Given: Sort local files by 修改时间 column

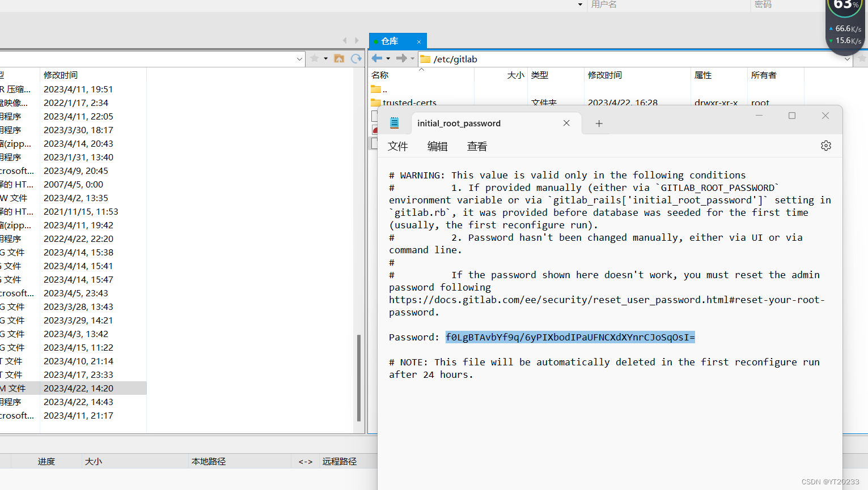Looking at the screenshot, I should 93,75.
